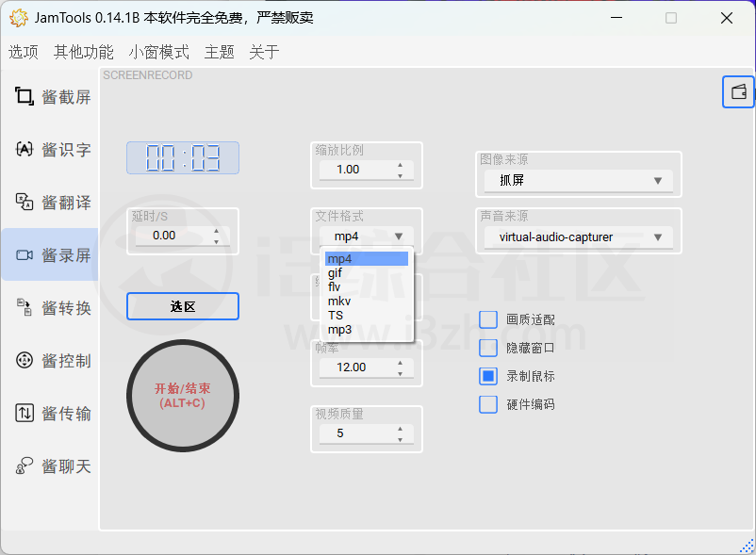Open the 酱翻译 translate tool
Image resolution: width=756 pixels, height=555 pixels.
pos(52,203)
